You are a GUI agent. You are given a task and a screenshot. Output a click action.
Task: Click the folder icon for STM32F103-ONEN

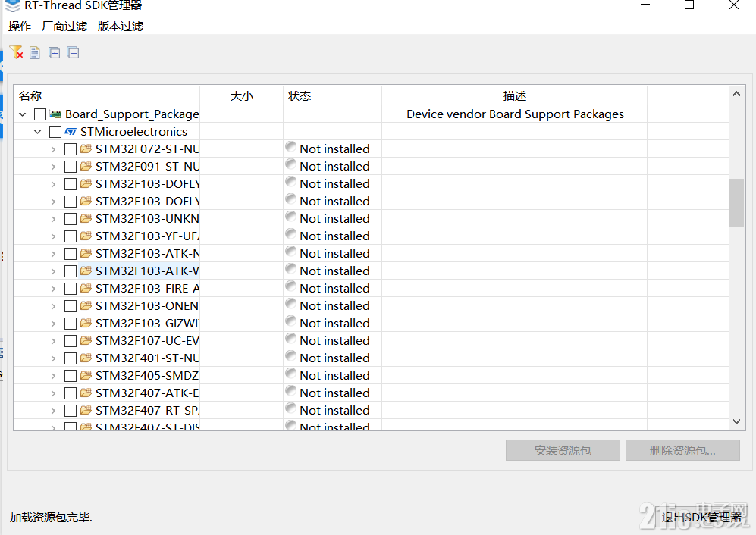click(x=86, y=306)
